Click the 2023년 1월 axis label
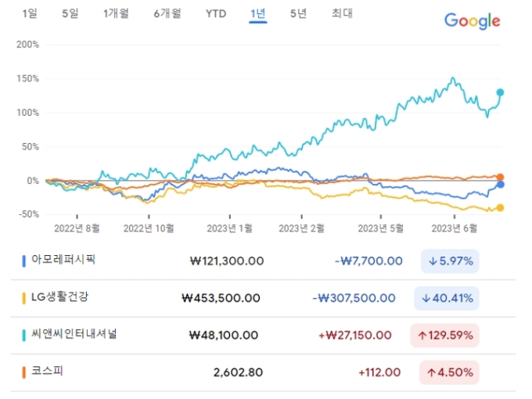Viewport: 532px width, 399px height. tap(230, 228)
